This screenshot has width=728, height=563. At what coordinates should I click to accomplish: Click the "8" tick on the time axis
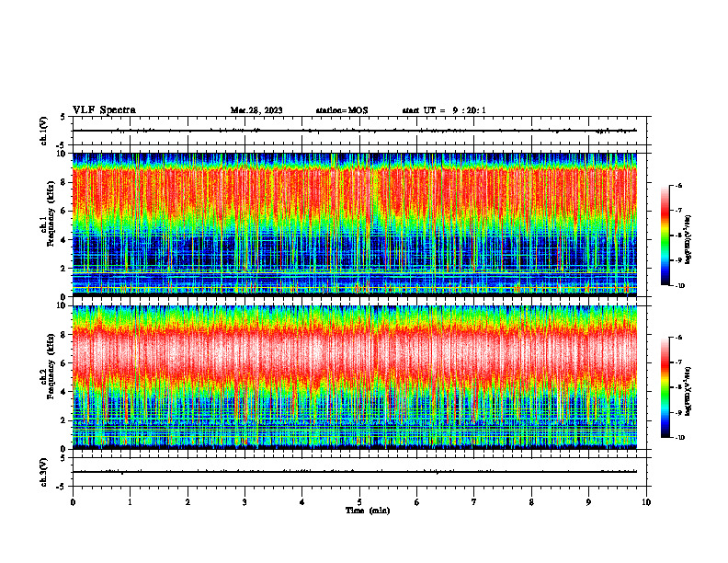[x=531, y=502]
